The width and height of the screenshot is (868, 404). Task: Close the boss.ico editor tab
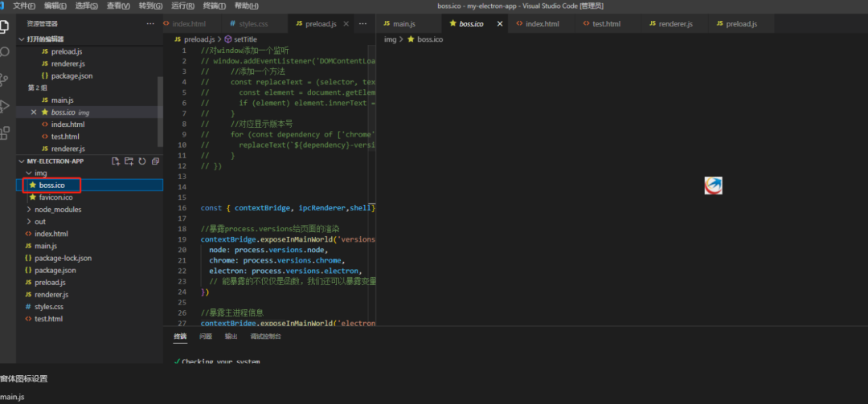coord(499,24)
